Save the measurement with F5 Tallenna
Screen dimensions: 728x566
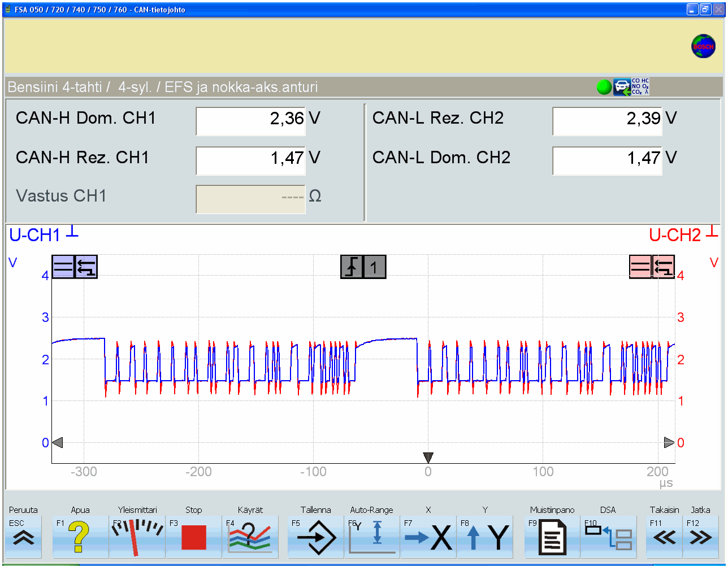click(316, 537)
